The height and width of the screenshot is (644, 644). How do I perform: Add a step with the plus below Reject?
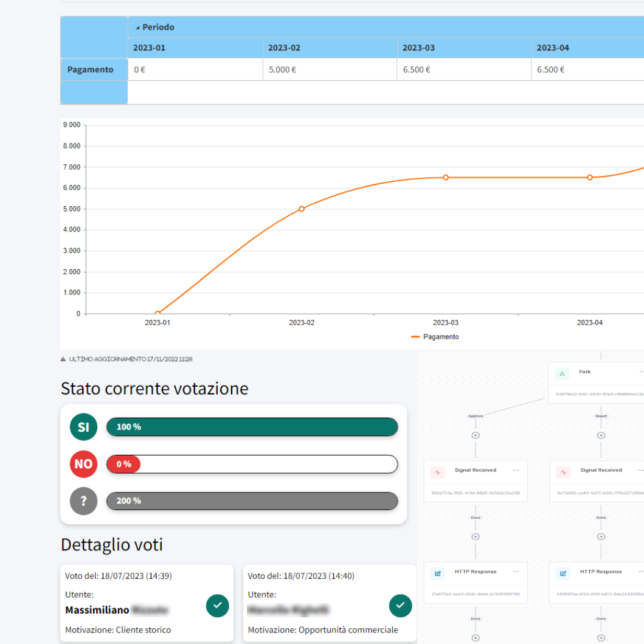[x=601, y=435]
